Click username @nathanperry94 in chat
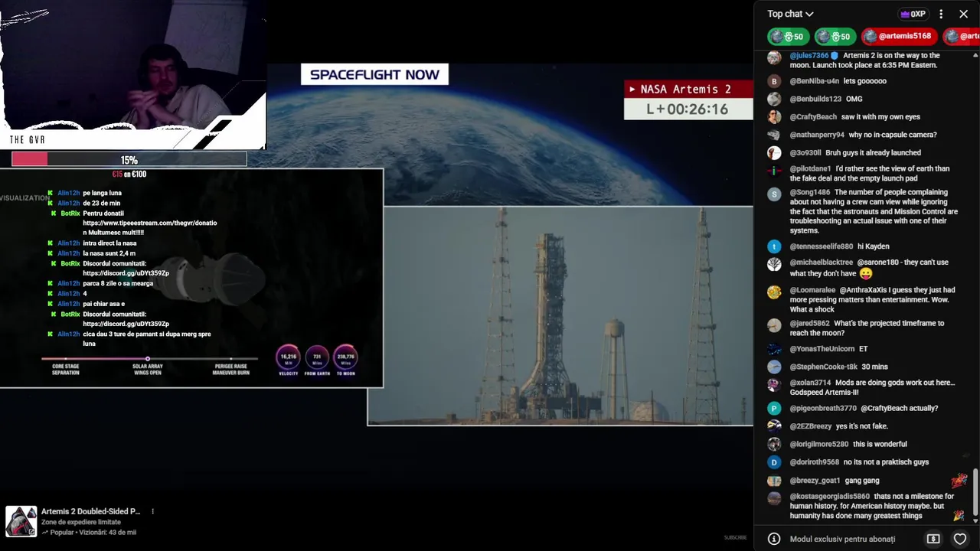This screenshot has width=980, height=551. click(x=817, y=135)
